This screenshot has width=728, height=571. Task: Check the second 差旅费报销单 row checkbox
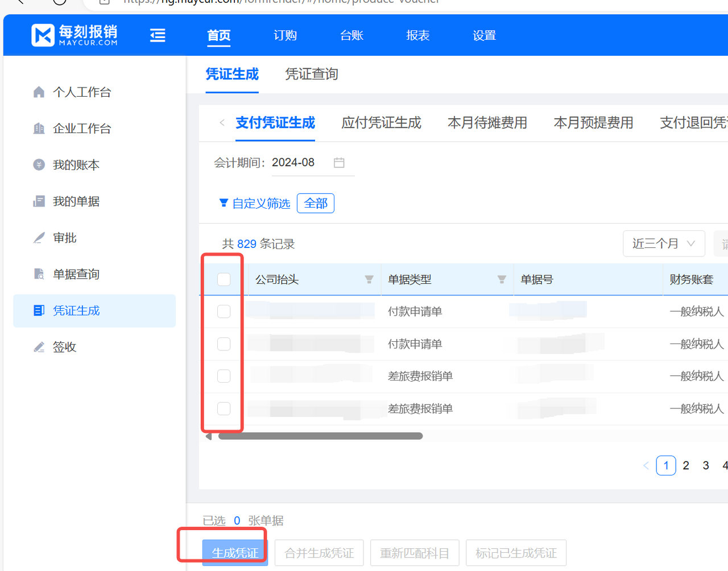tap(224, 408)
